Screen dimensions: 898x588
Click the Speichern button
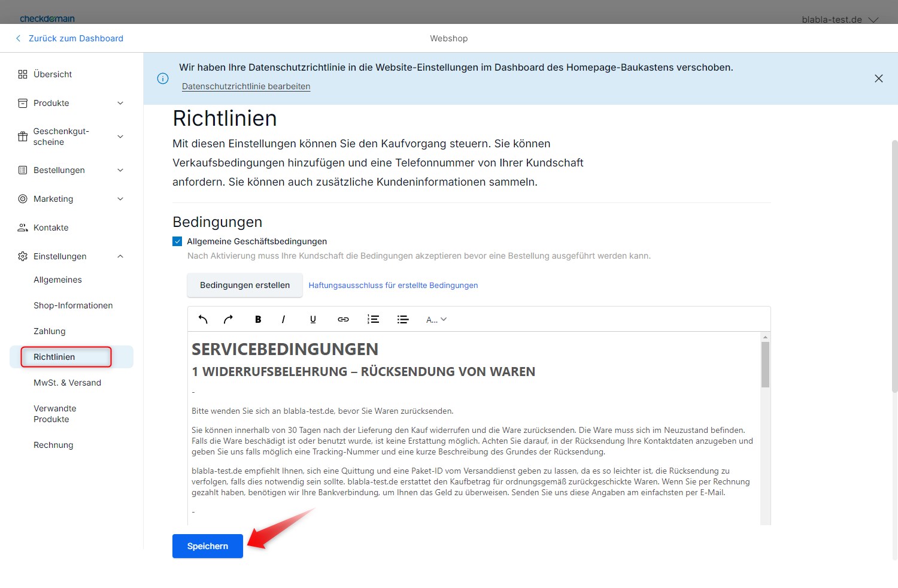(207, 545)
